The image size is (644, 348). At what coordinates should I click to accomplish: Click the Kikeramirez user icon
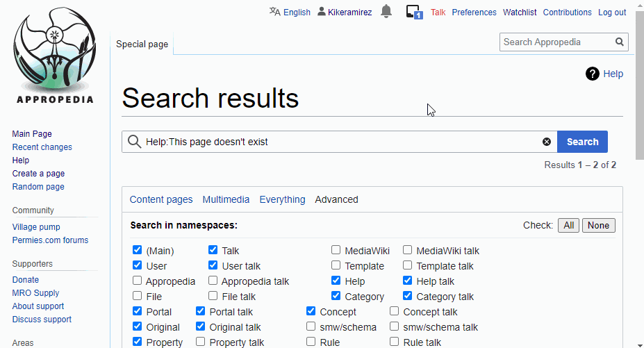click(322, 12)
